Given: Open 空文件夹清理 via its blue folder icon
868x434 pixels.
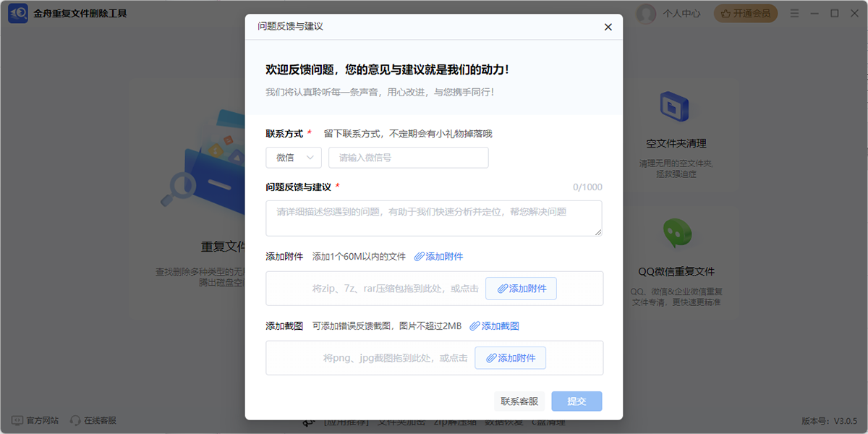Looking at the screenshot, I should (674, 106).
